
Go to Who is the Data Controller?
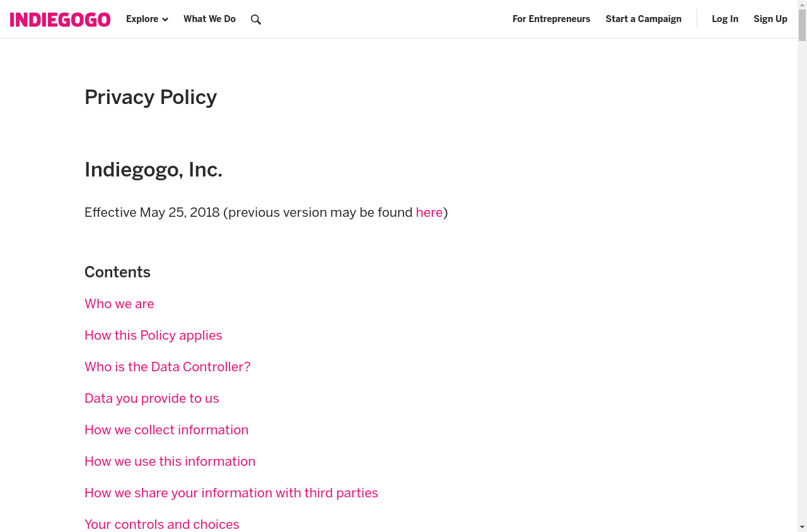[168, 367]
